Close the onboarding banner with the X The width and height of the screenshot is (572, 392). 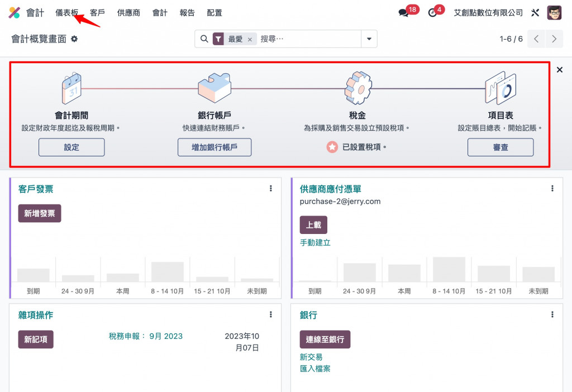pos(560,70)
